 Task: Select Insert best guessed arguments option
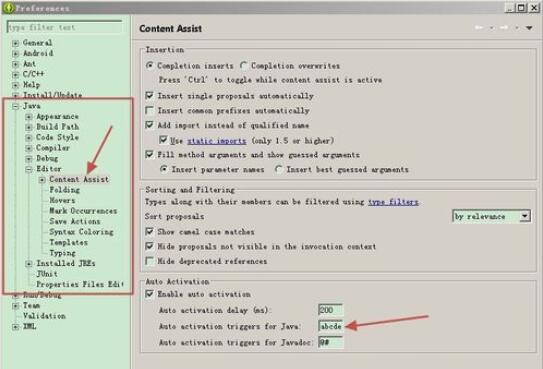(x=279, y=169)
